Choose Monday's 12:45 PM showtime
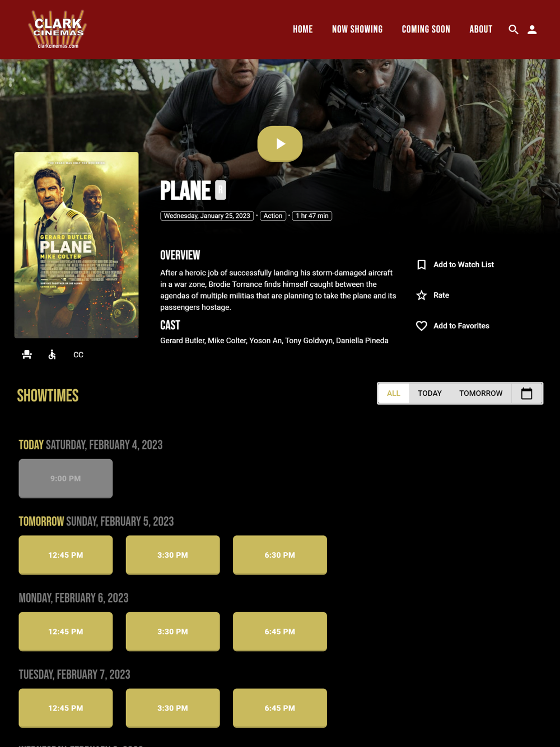 [66, 632]
